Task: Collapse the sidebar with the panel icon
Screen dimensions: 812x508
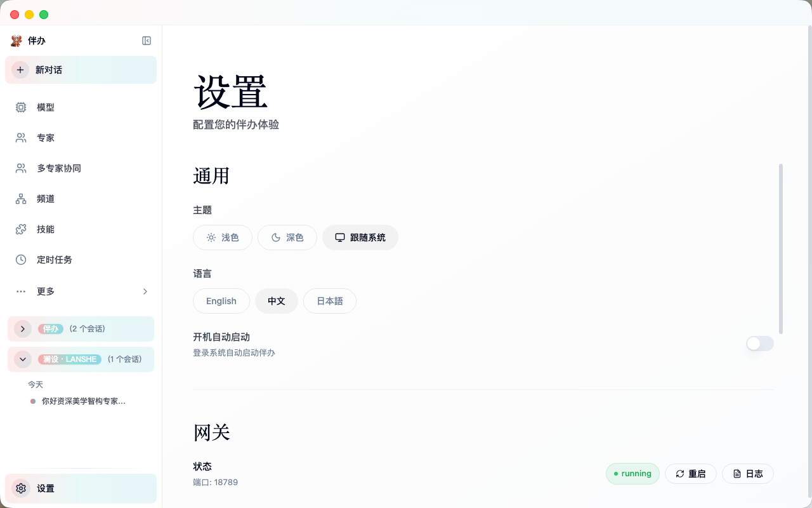Action: point(147,41)
